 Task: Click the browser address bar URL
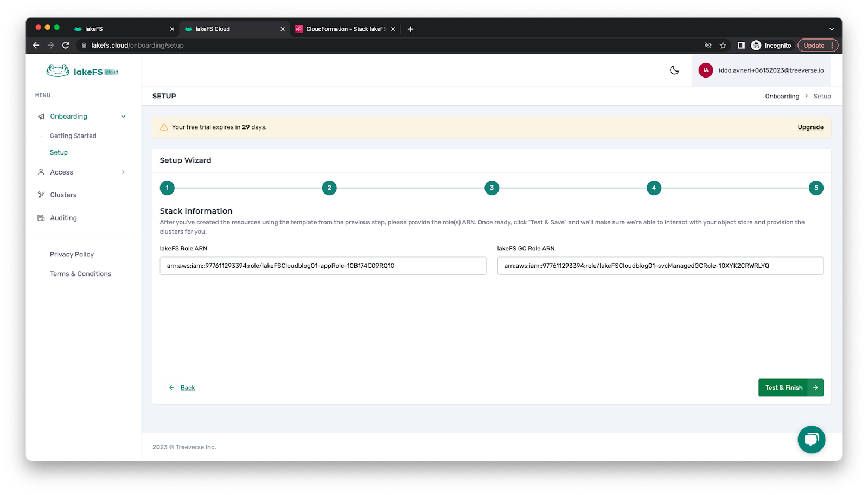[137, 46]
